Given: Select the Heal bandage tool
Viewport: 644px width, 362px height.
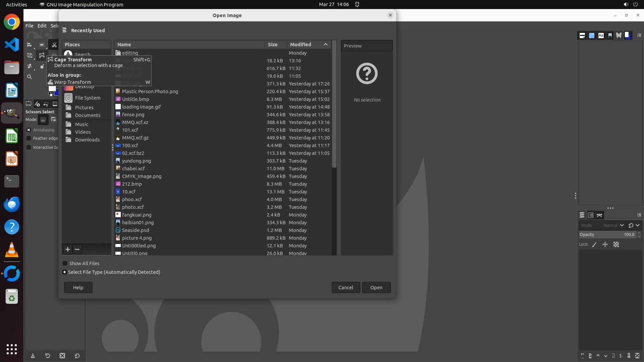Looking at the screenshot, I should click(30, 66).
